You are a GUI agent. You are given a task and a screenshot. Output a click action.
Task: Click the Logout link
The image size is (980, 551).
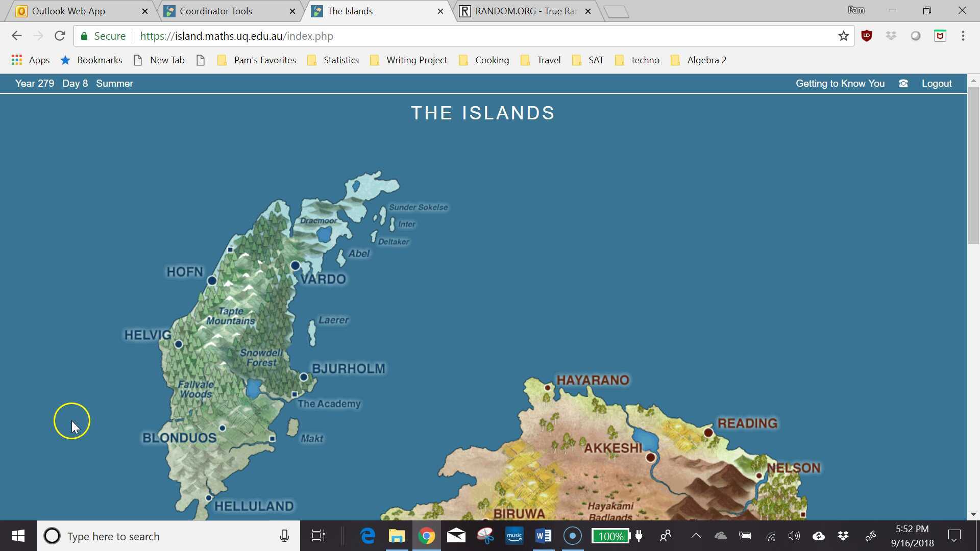pos(937,83)
